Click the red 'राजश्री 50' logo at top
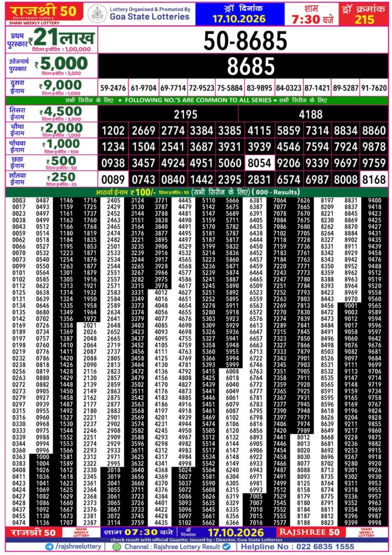 [44, 12]
